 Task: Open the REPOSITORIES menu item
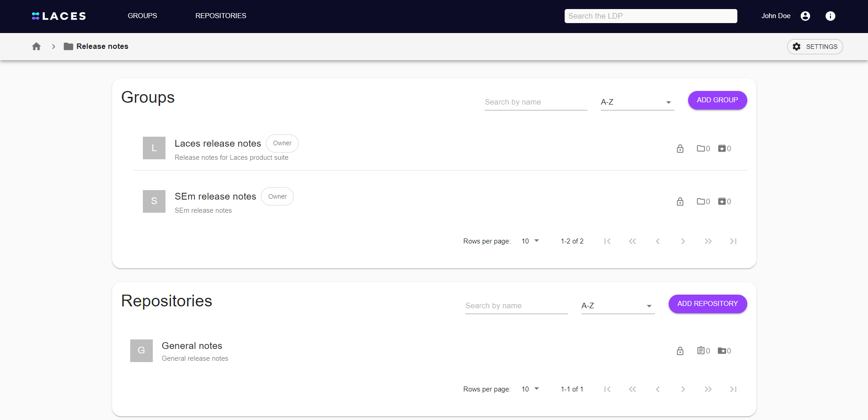tap(221, 16)
